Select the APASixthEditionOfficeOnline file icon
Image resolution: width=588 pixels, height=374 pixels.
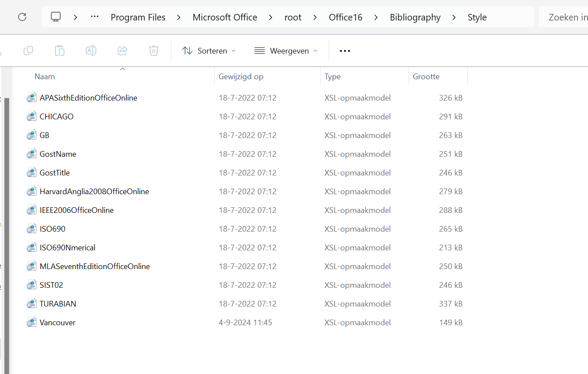coord(31,98)
